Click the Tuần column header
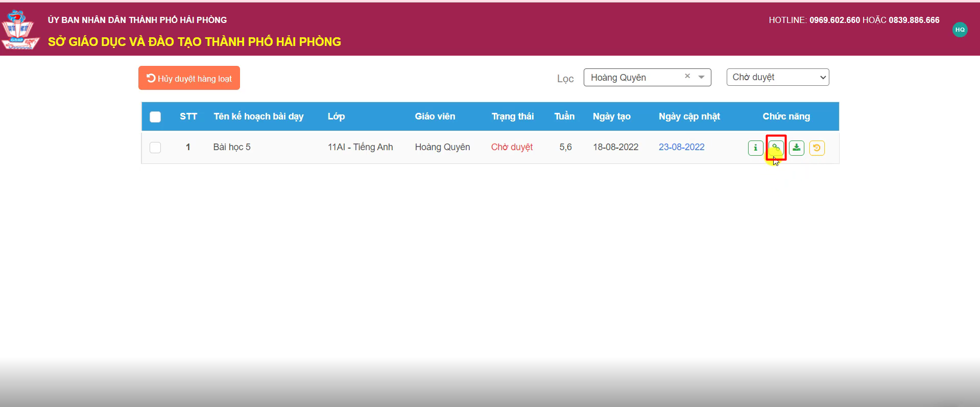The height and width of the screenshot is (407, 980). click(x=564, y=116)
